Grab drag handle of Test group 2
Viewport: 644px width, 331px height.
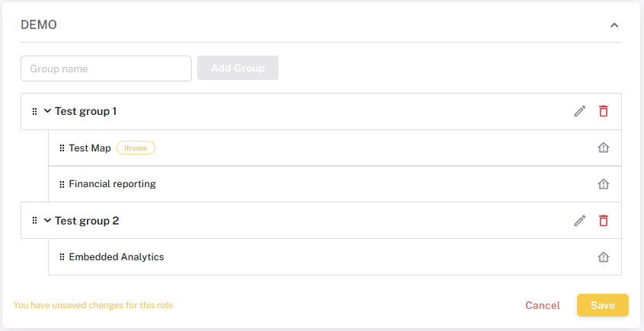(x=34, y=221)
